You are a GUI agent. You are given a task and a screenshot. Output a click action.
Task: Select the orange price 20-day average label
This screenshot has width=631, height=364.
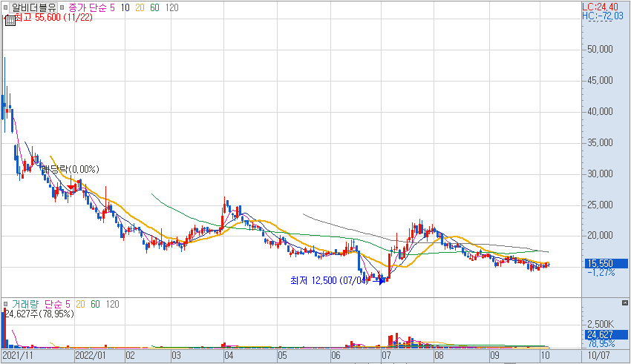140,7
